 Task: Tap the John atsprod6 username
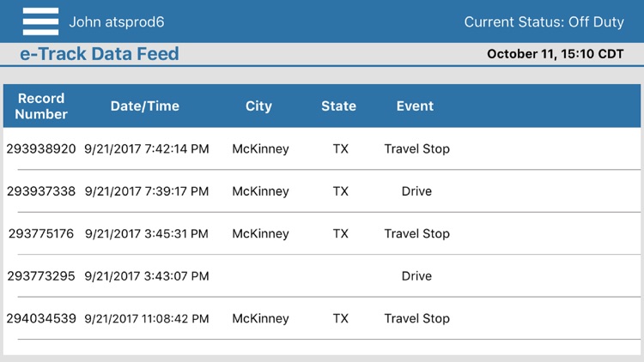(116, 21)
